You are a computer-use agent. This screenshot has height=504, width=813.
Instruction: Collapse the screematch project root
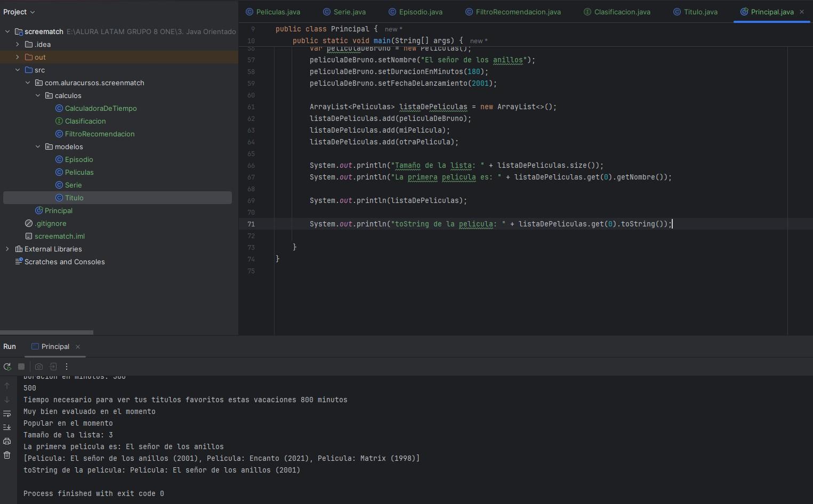coord(7,31)
